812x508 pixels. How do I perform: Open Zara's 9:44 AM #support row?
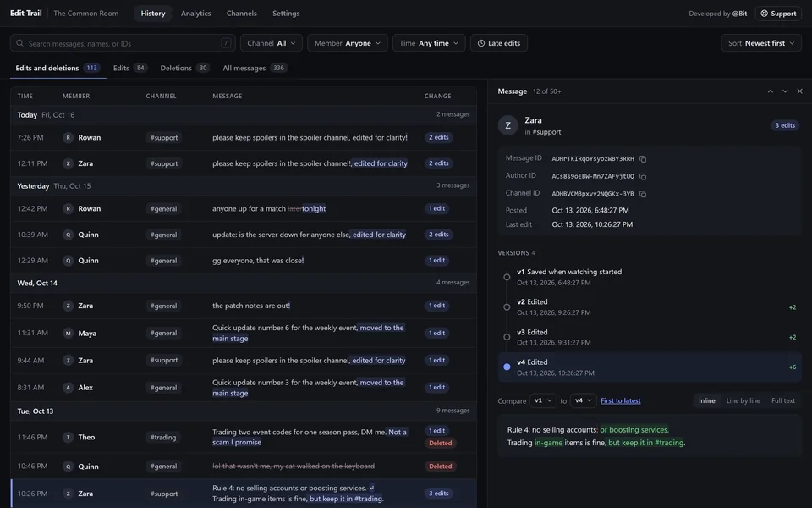[x=244, y=361]
